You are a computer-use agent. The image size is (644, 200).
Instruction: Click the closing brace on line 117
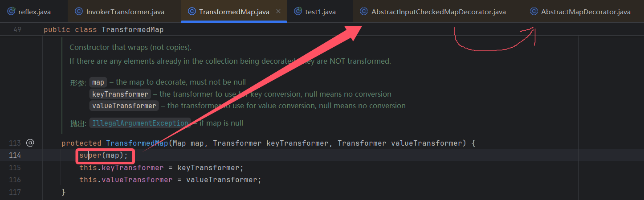point(64,192)
